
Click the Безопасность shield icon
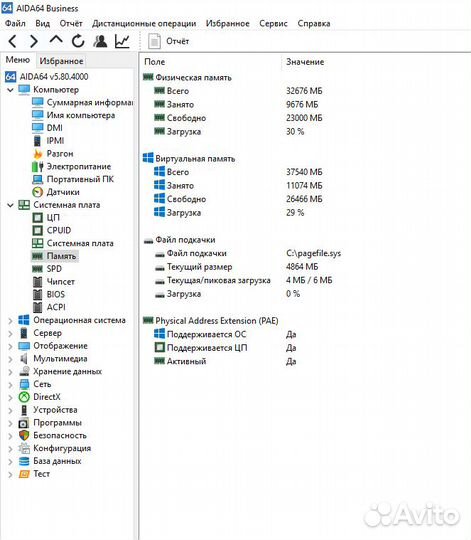24,435
